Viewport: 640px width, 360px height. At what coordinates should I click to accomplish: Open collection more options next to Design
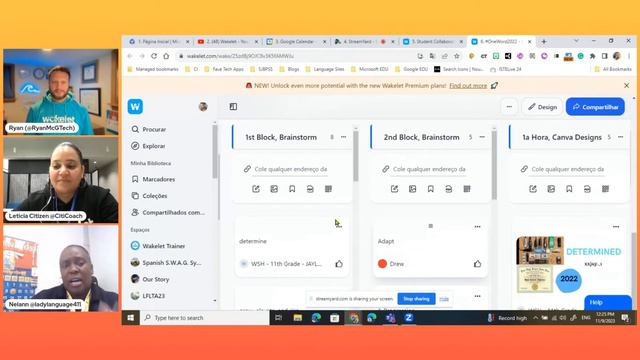[x=509, y=107]
